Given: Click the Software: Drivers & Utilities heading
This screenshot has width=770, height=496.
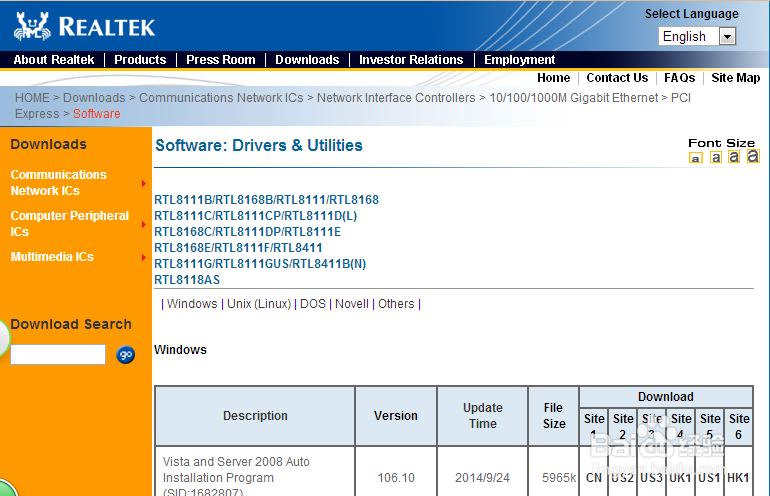Looking at the screenshot, I should [x=259, y=145].
